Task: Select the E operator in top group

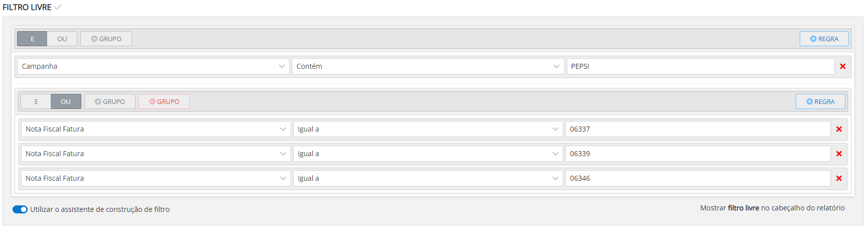Action: point(32,39)
